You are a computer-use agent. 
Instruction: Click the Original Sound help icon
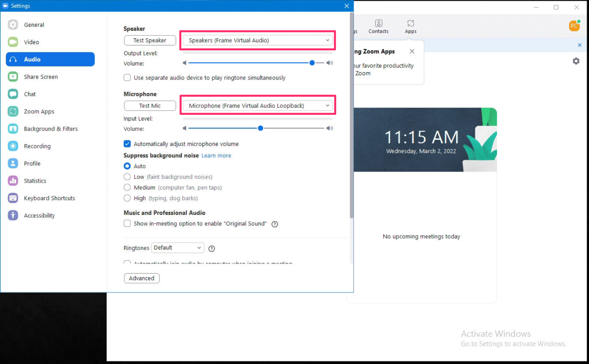pos(274,224)
